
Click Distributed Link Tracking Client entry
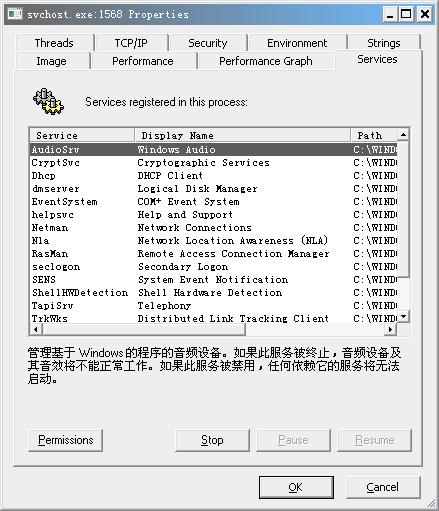233,318
